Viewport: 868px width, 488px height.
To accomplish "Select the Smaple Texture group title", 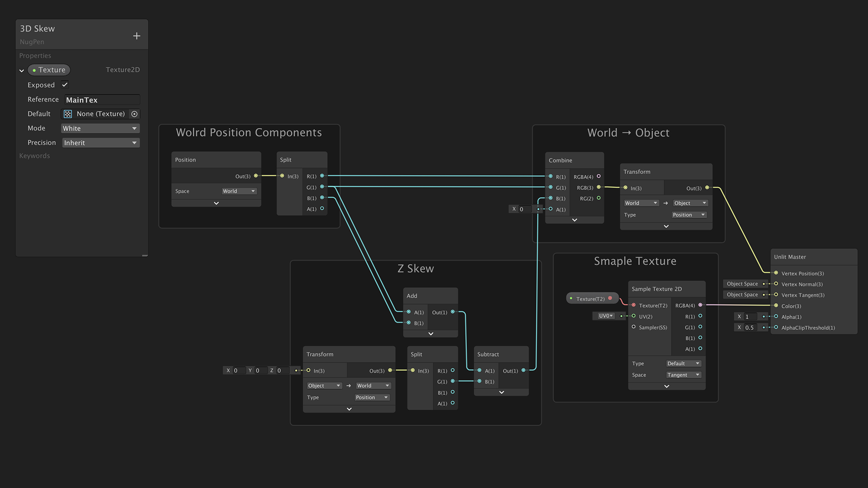I will 635,261.
